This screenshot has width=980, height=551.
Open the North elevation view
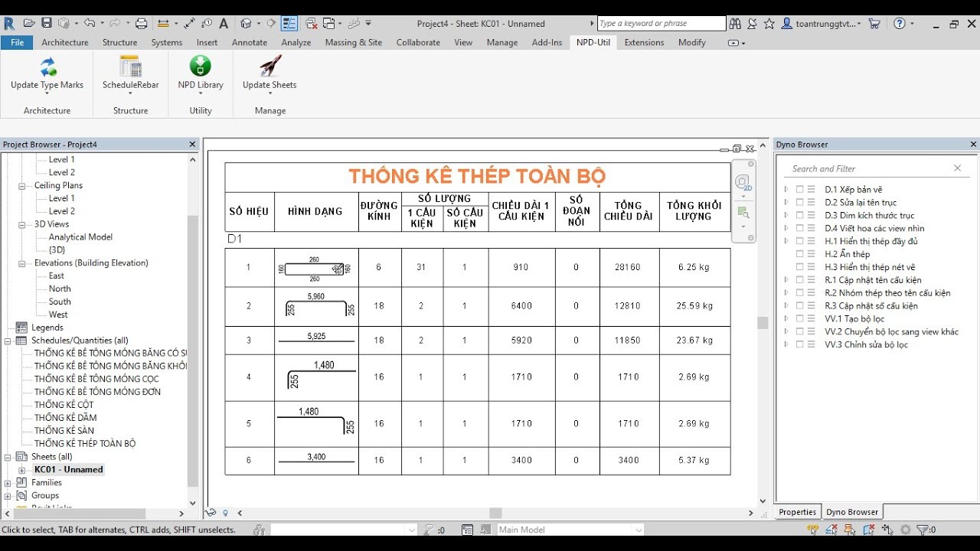point(60,289)
